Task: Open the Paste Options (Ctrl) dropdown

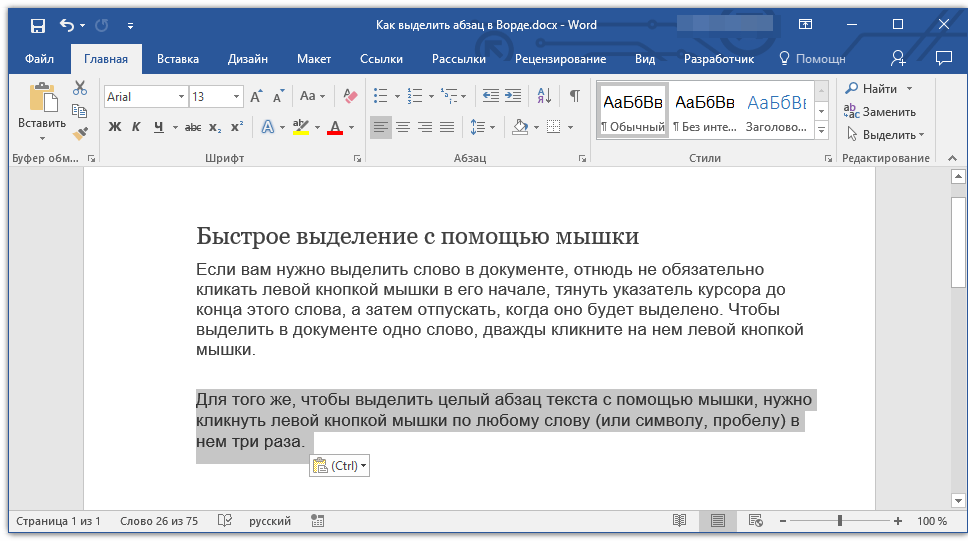Action: (340, 466)
